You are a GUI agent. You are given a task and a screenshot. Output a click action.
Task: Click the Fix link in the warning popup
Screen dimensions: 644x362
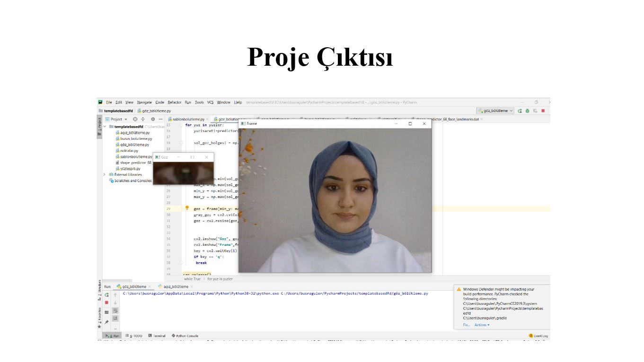466,325
